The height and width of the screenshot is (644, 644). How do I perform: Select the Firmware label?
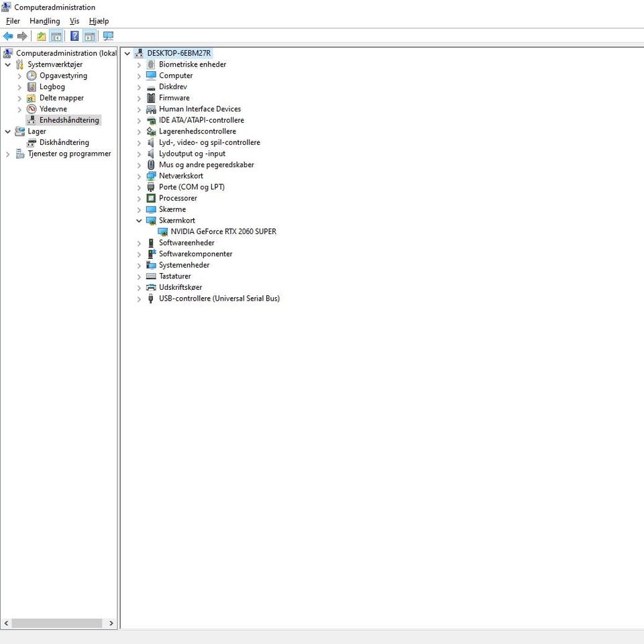click(x=174, y=98)
